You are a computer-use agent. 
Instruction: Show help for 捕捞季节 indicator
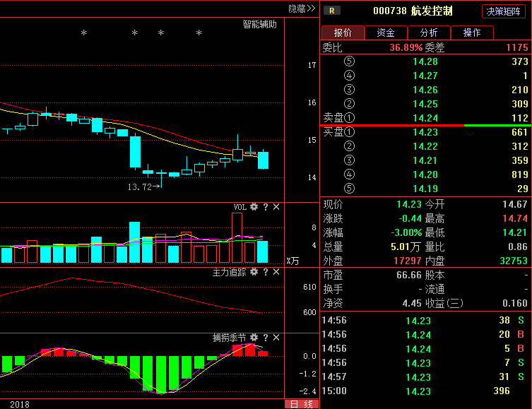coord(266,338)
